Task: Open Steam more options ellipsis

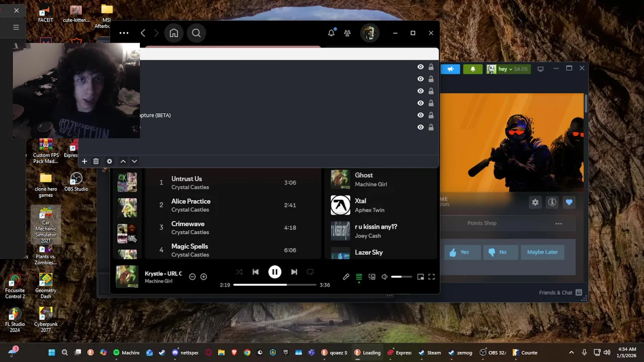Action: tap(558, 223)
